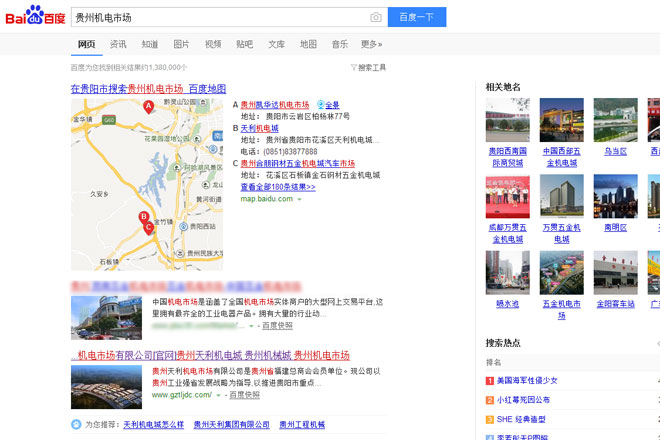Image resolution: width=660 pixels, height=440 pixels.
Task: Open 喷水池 link
Action: (508, 304)
